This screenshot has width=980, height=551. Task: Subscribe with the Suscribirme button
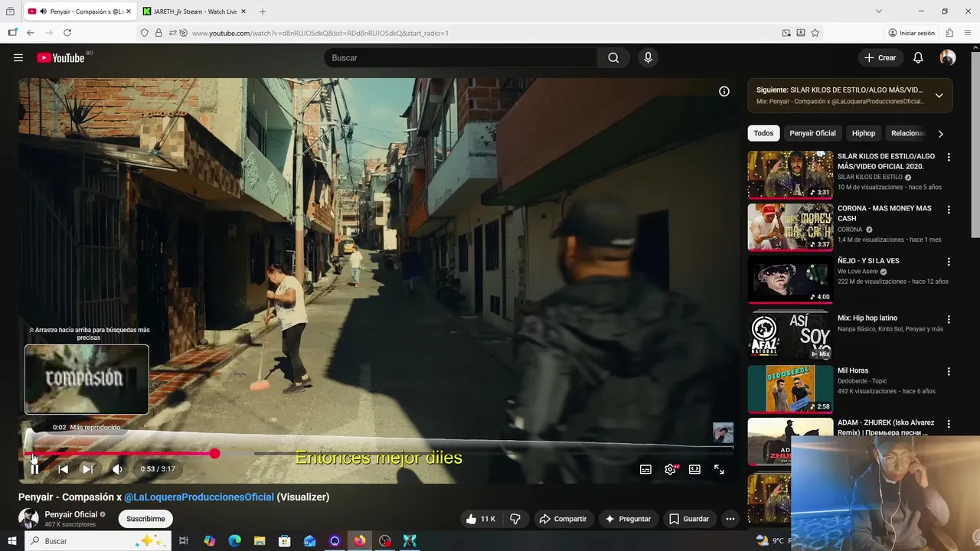click(x=145, y=519)
